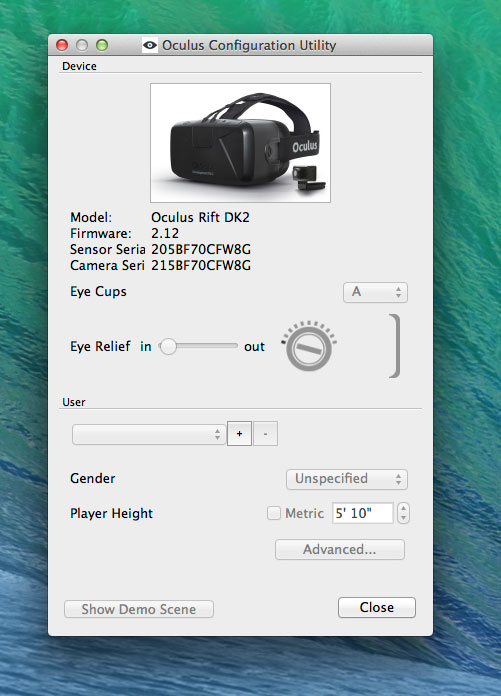Expand the user profile dropdown
Image resolution: width=501 pixels, height=696 pixels.
[x=149, y=434]
